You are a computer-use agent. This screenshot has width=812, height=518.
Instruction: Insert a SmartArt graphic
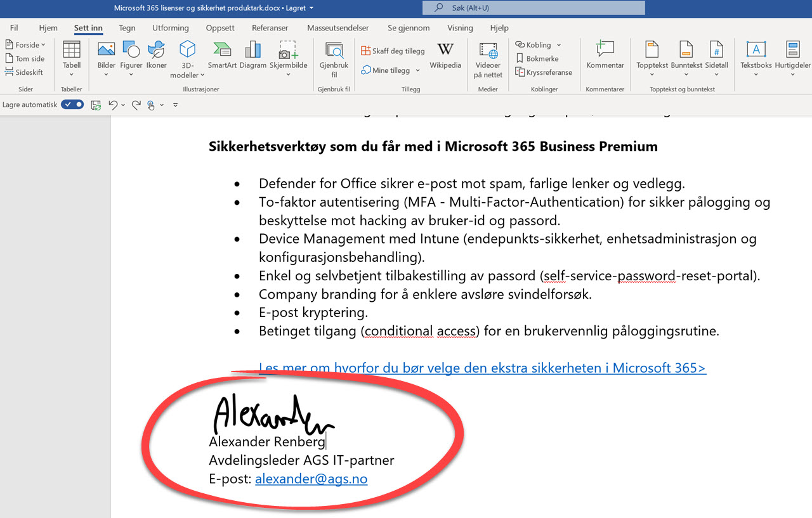(221, 57)
